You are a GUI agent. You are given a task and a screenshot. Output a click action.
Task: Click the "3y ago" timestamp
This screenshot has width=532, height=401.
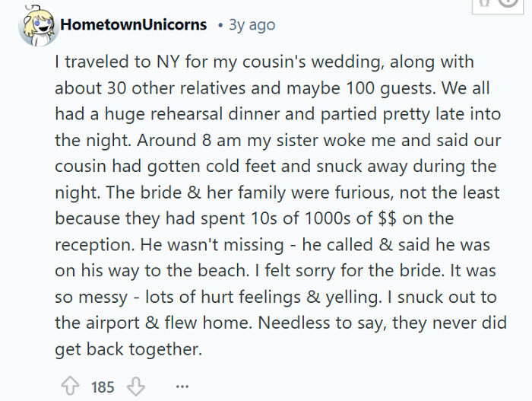(251, 24)
